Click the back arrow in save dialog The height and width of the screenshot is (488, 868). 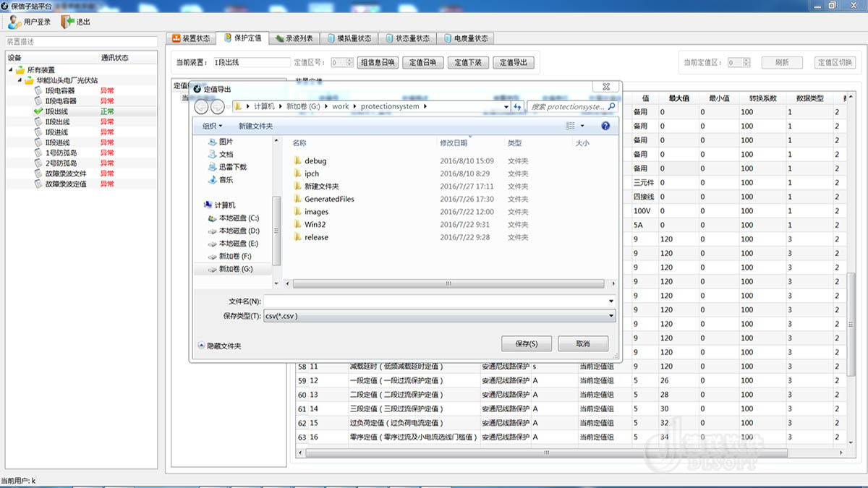(x=201, y=107)
